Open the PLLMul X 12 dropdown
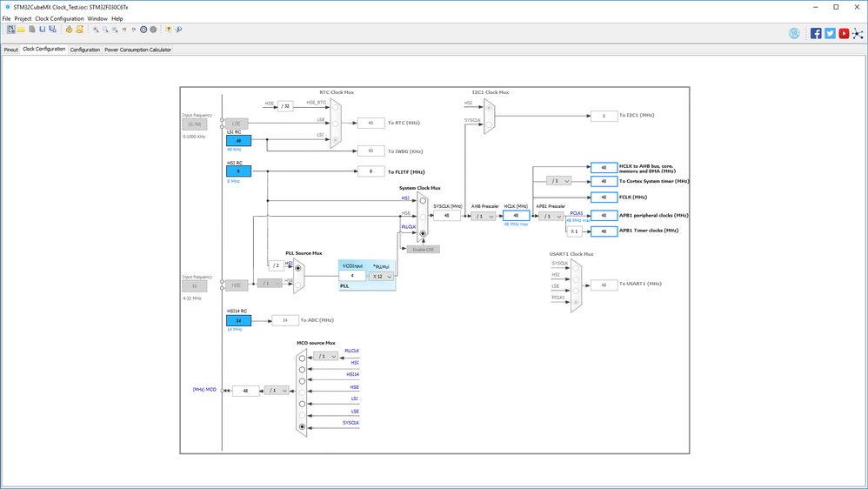The image size is (868, 489). pyautogui.click(x=382, y=277)
